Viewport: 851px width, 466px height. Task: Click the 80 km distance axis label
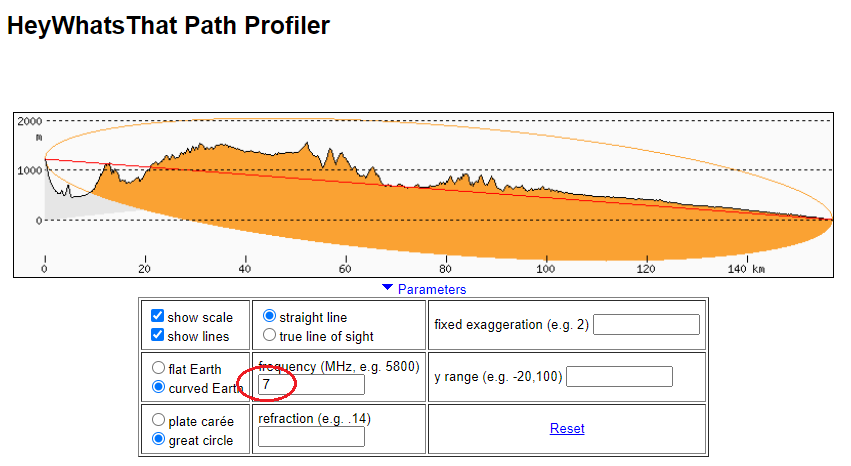click(x=445, y=269)
